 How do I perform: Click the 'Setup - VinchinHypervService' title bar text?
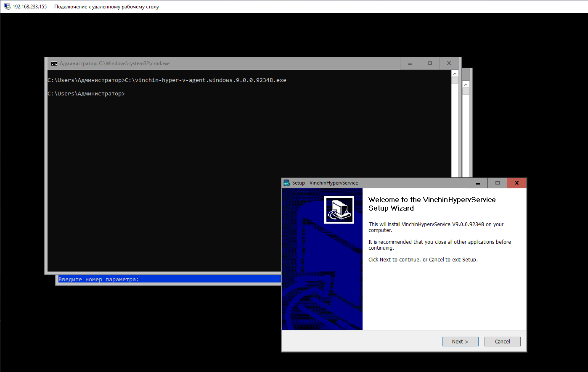tap(325, 183)
